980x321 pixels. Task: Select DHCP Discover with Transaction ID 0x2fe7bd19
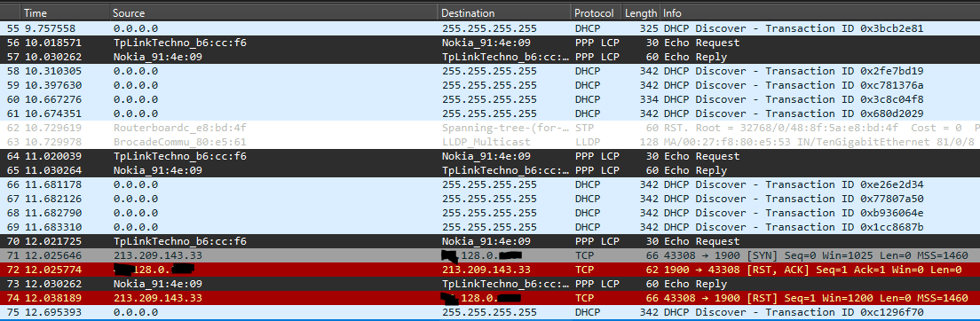[x=490, y=71]
